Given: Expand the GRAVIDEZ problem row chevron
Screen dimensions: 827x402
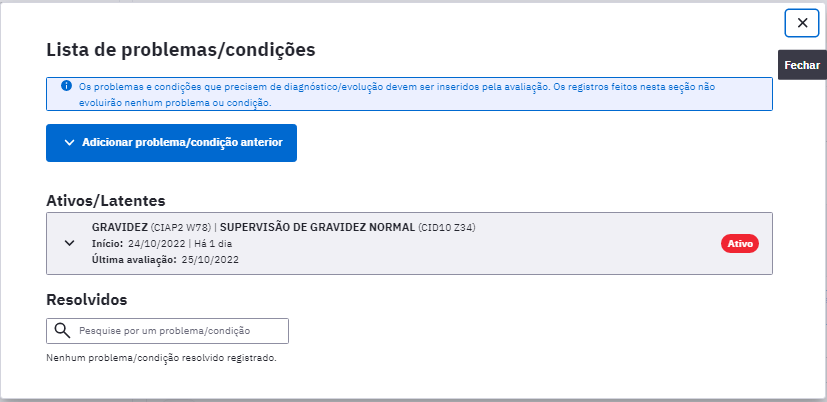Looking at the screenshot, I should pyautogui.click(x=69, y=243).
